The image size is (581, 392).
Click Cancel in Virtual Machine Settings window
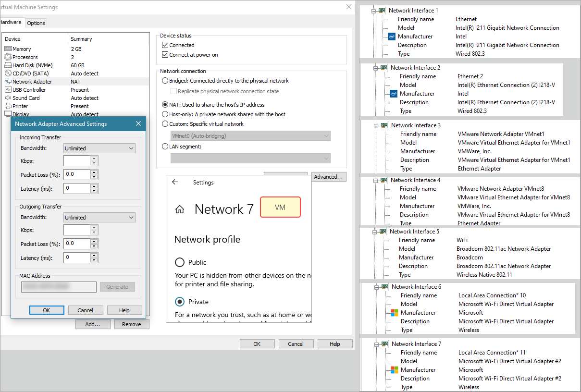pyautogui.click(x=296, y=344)
